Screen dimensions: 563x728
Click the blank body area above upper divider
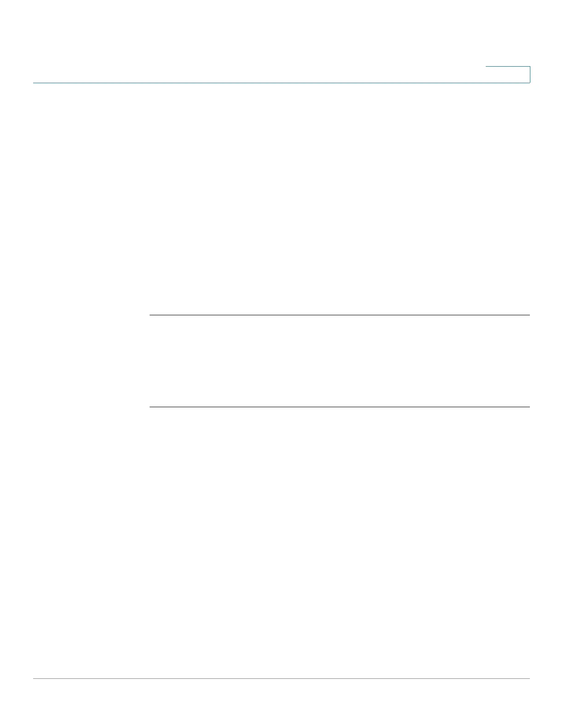(340, 199)
